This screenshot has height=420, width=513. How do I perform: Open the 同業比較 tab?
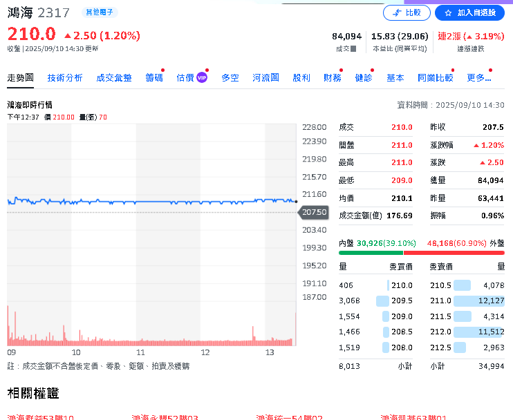click(435, 78)
